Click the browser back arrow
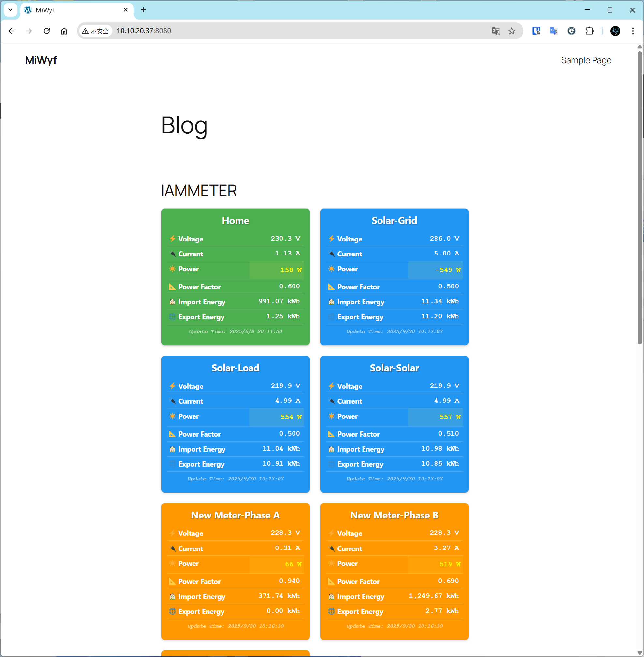Viewport: 644px width, 657px height. pos(11,31)
